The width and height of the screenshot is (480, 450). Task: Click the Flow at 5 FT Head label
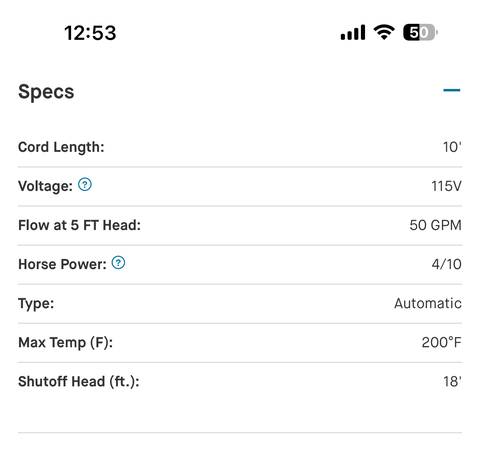pos(79,225)
